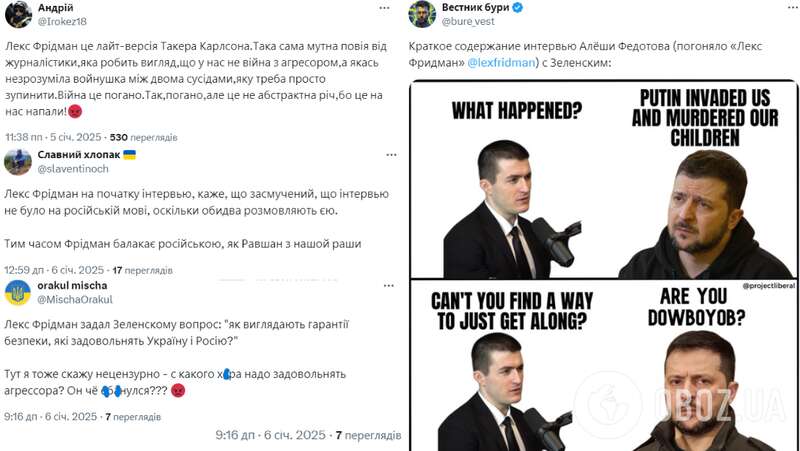
Task: Click the 530 переглядів view count
Action: 143,136
